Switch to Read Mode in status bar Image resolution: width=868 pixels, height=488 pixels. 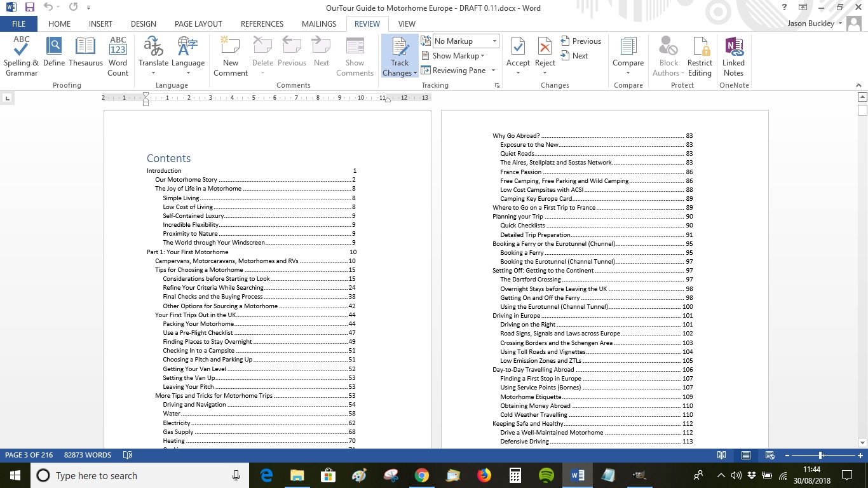coord(721,455)
